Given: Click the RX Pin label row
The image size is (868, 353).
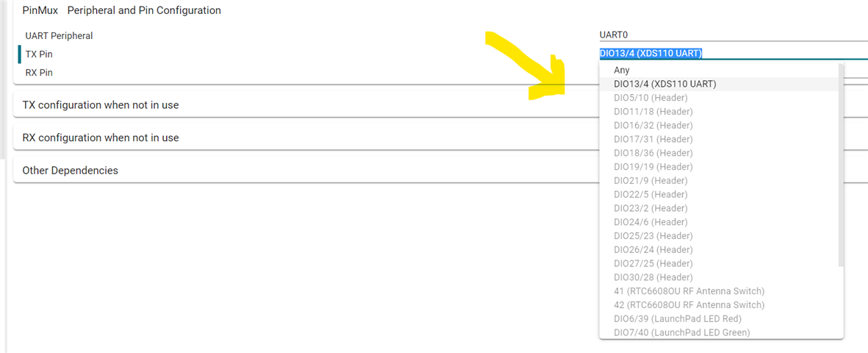Looking at the screenshot, I should (x=39, y=73).
